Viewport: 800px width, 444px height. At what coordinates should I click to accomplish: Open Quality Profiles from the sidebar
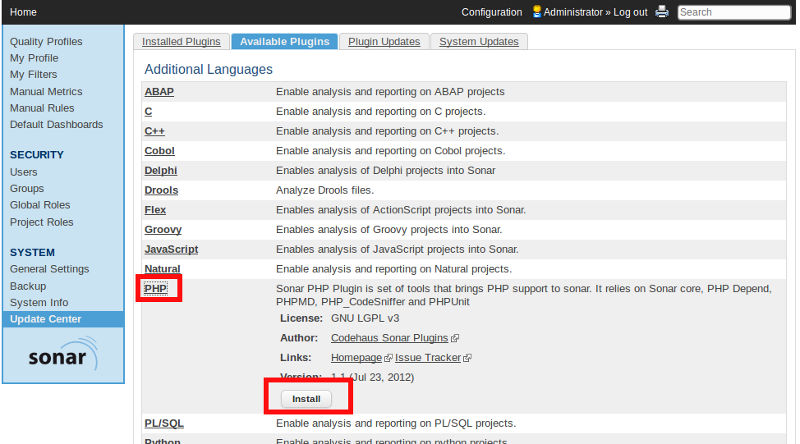tap(46, 41)
